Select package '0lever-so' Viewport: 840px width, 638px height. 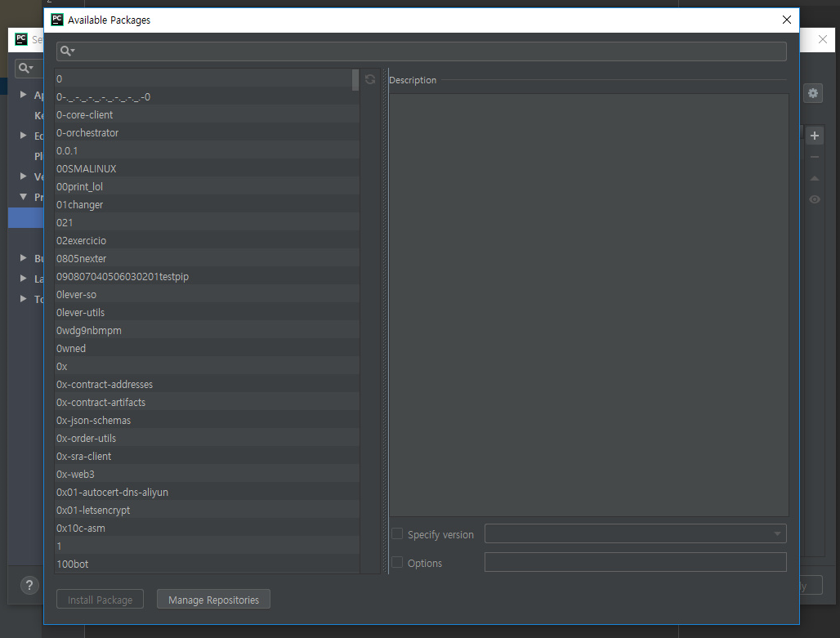click(207, 294)
